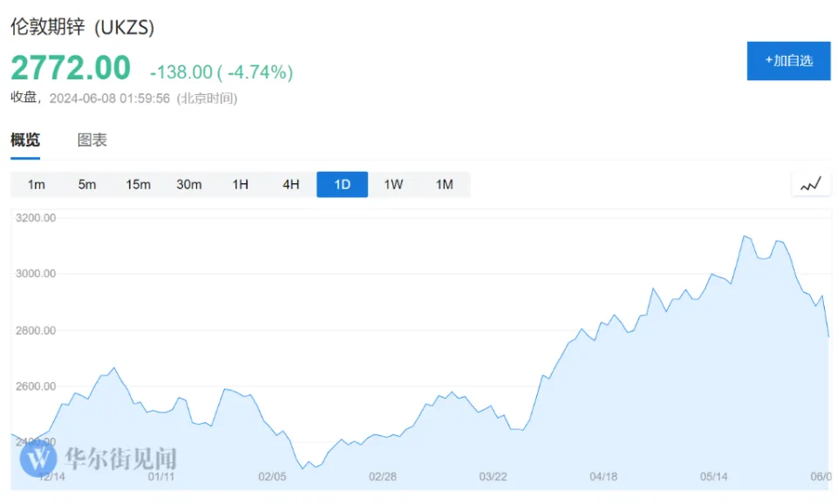Image resolution: width=837 pixels, height=504 pixels.
Task: Add to watchlist with +加自选 button
Action: 788,60
